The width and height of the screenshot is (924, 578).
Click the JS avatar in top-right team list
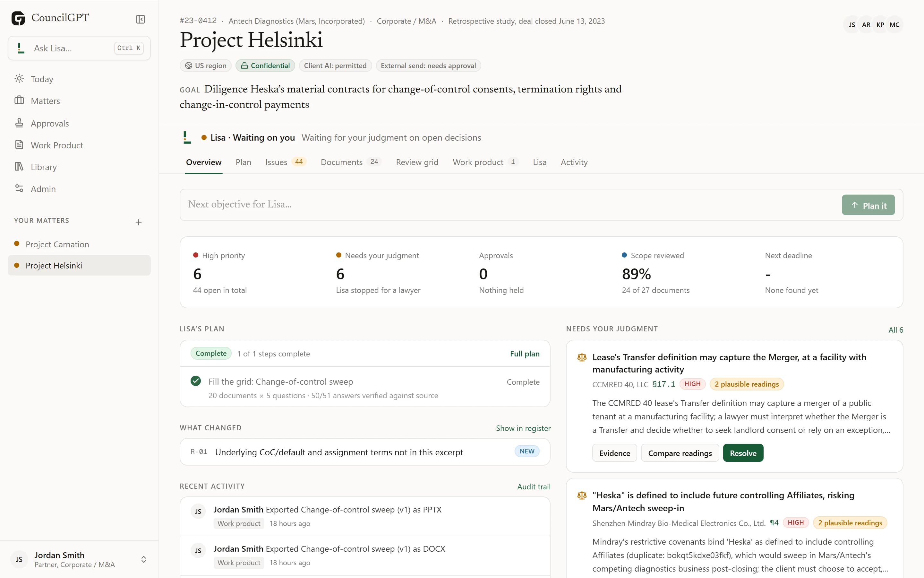point(852,25)
